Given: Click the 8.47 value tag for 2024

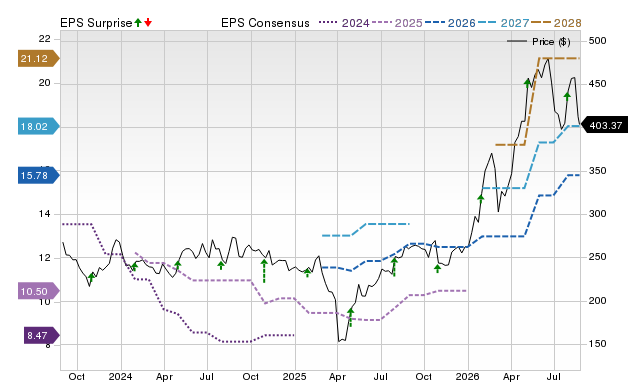Looking at the screenshot, I should pyautogui.click(x=42, y=335).
